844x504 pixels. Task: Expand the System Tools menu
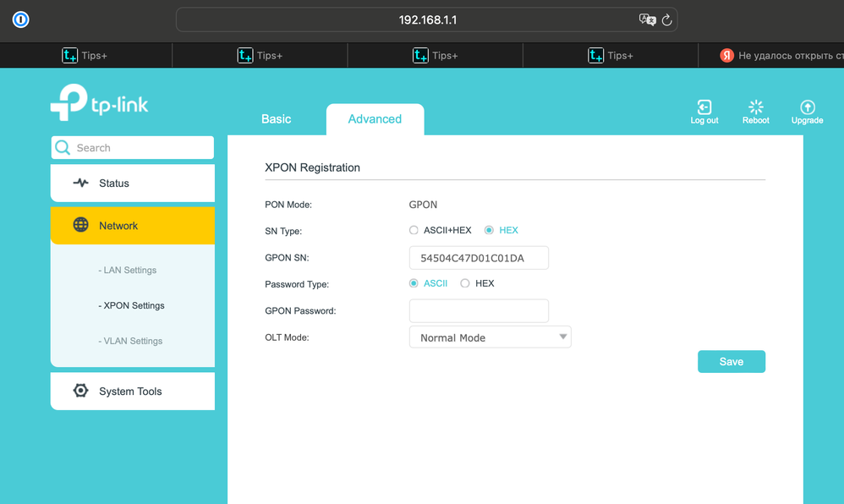(x=132, y=392)
